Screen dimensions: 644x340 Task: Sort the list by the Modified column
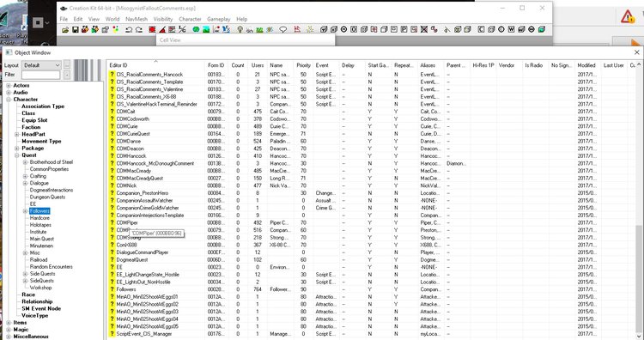[587, 65]
